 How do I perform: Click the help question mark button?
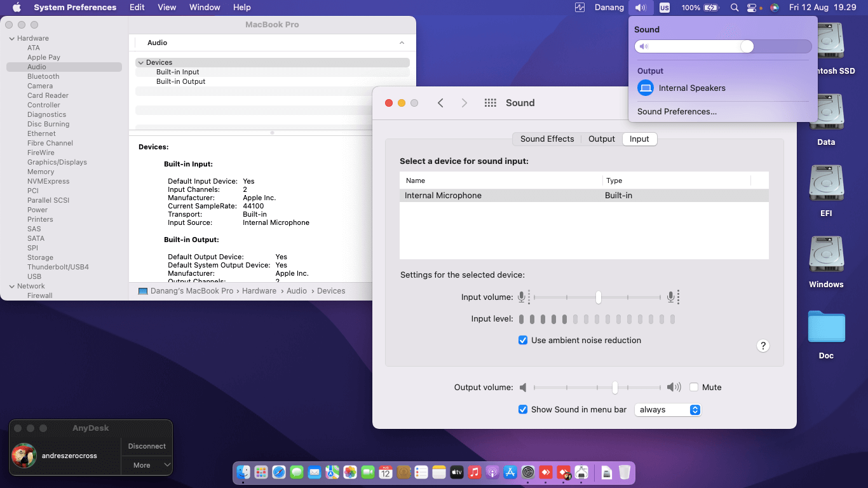click(x=763, y=346)
